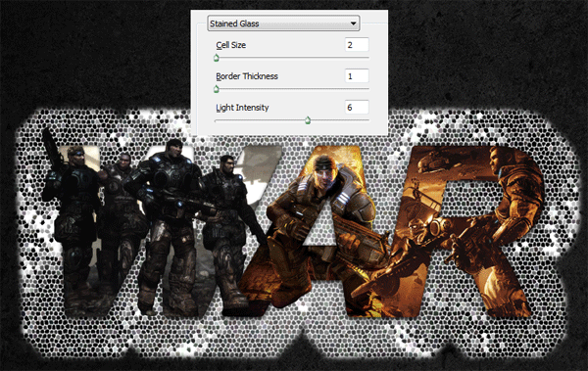Click the Border Thickness label

tap(247, 76)
